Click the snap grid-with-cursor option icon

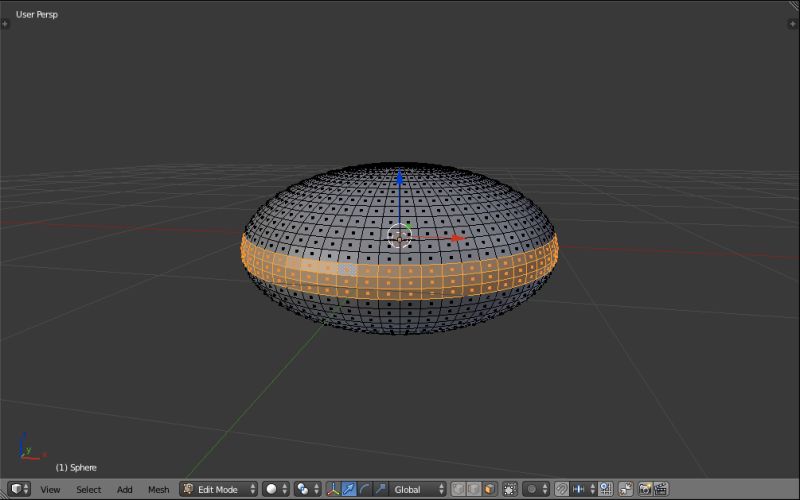606,489
